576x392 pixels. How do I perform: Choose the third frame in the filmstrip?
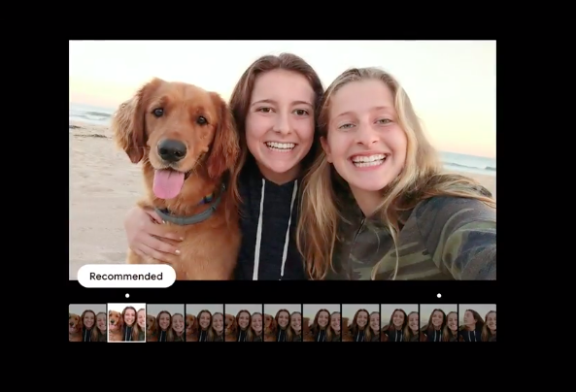click(x=166, y=323)
